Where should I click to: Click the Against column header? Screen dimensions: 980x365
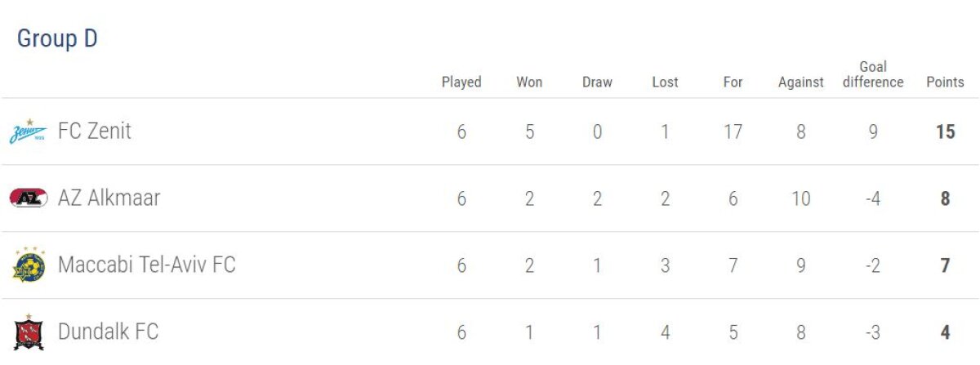coord(800,82)
